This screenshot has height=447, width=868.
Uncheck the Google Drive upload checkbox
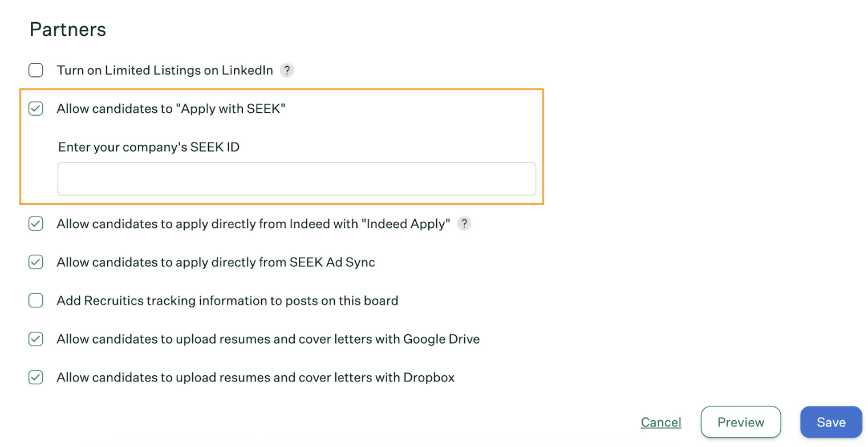tap(36, 339)
